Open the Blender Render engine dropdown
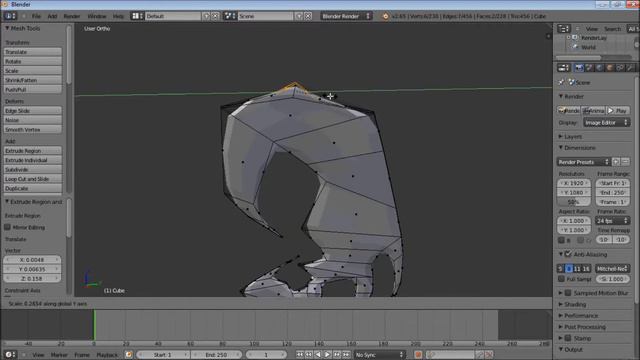This screenshot has width=640, height=360. [345, 16]
